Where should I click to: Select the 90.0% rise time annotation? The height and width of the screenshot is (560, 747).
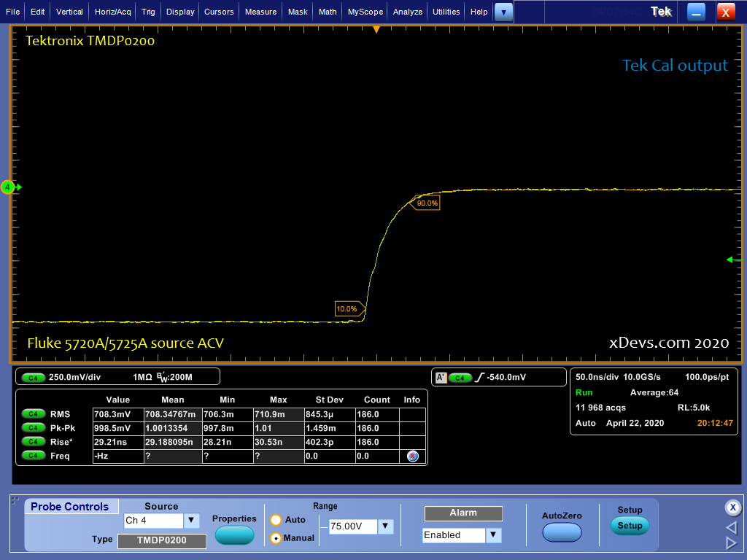(425, 203)
